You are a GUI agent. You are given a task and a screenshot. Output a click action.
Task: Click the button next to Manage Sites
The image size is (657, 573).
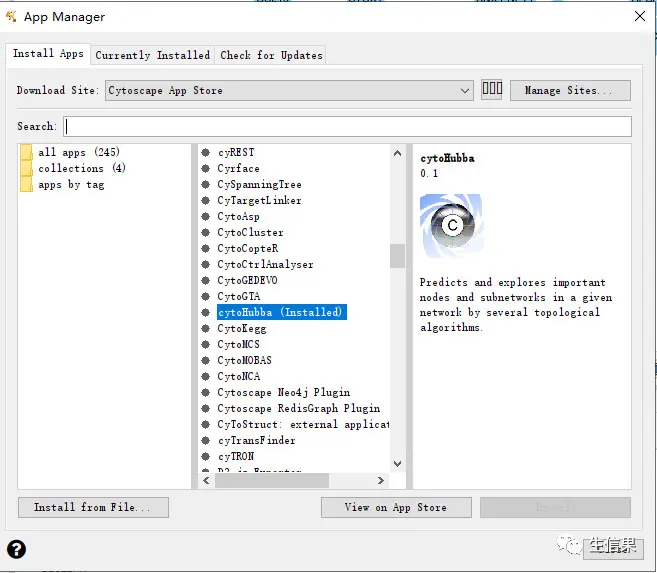[492, 89]
